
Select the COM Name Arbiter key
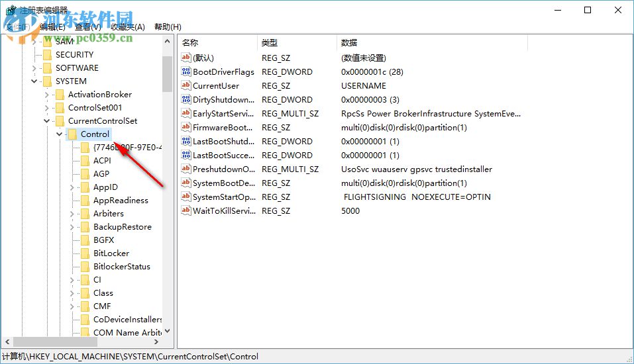[x=127, y=332]
